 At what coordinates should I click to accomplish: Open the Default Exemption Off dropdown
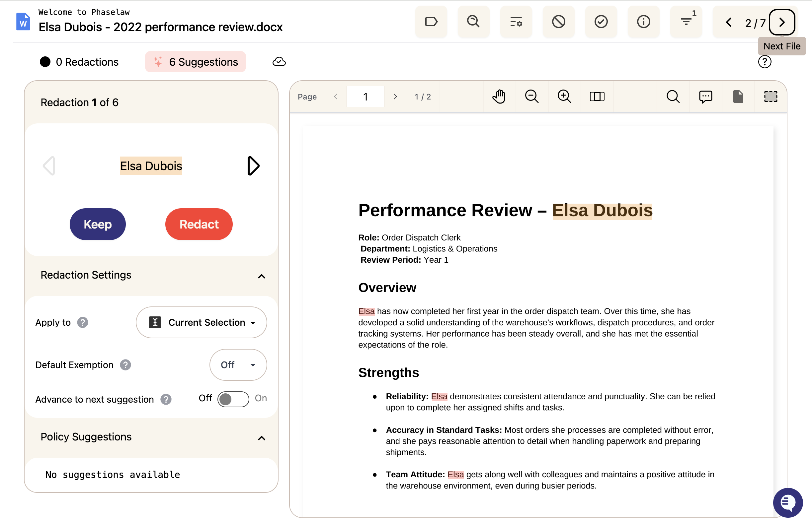coord(238,365)
